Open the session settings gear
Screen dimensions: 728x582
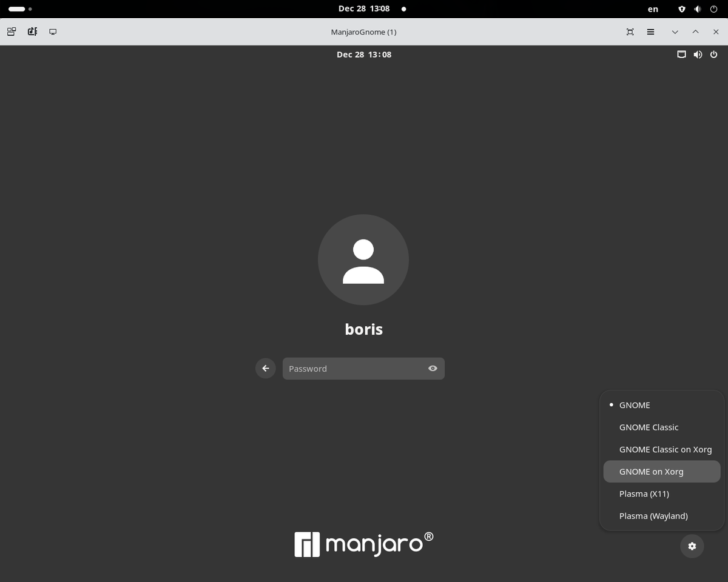[692, 546]
